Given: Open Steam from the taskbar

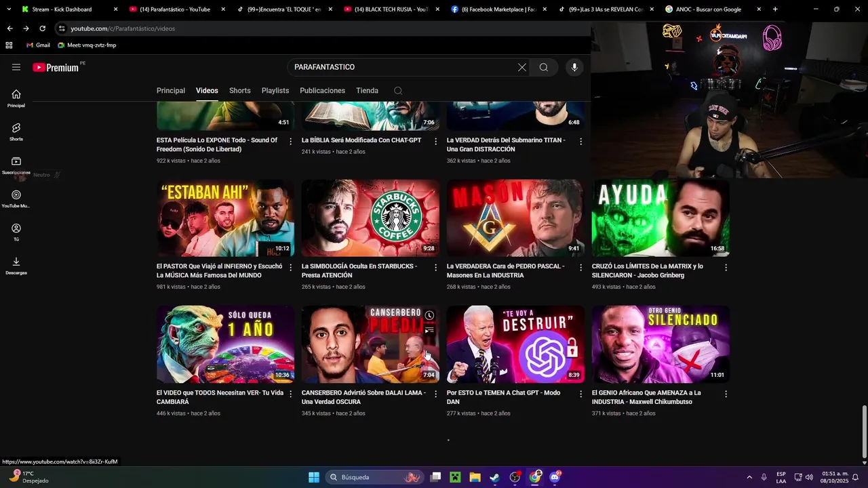Looking at the screenshot, I should pyautogui.click(x=495, y=477).
